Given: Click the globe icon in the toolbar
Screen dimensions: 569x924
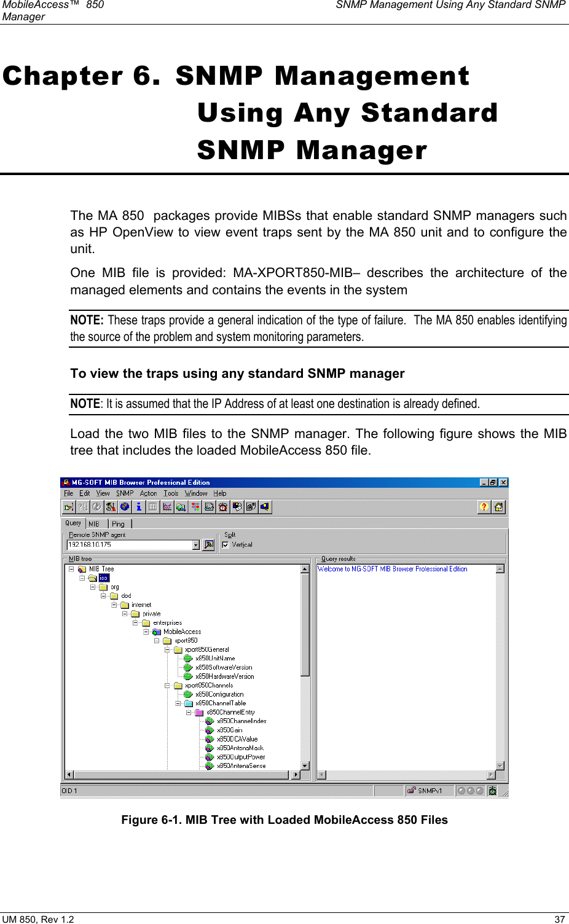Looking at the screenshot, I should pos(125,507).
